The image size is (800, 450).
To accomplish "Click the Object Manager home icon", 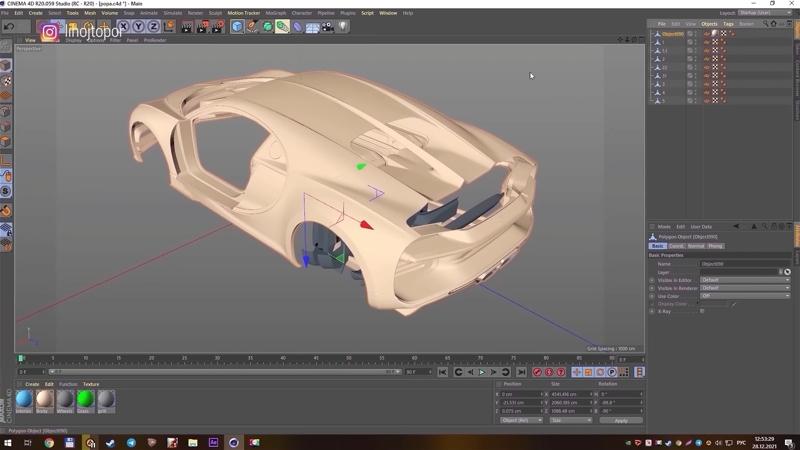I will [x=773, y=23].
